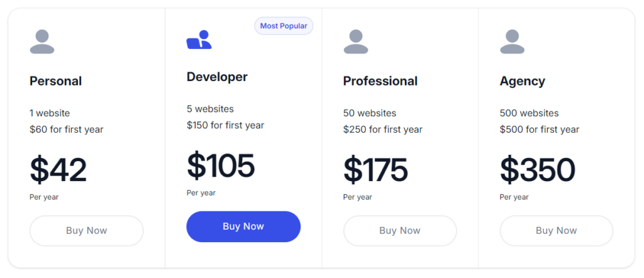The image size is (644, 278).
Task: Click the $175 price text
Action: click(376, 170)
